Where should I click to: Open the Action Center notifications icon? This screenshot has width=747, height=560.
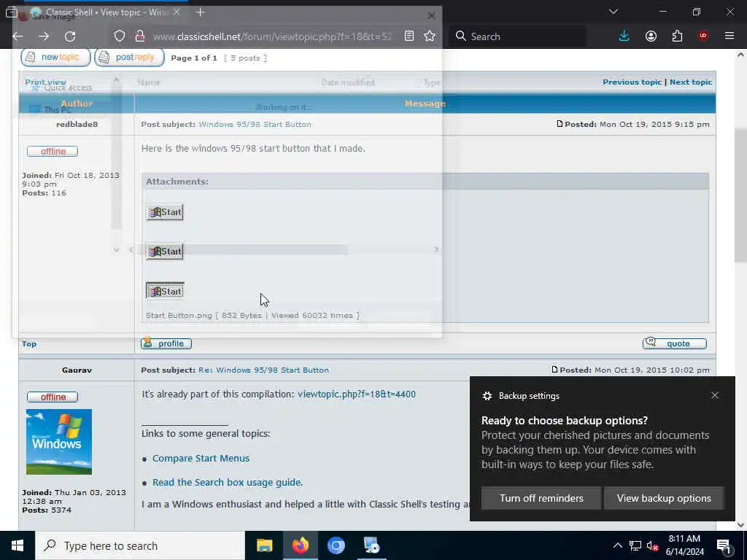coord(724,545)
